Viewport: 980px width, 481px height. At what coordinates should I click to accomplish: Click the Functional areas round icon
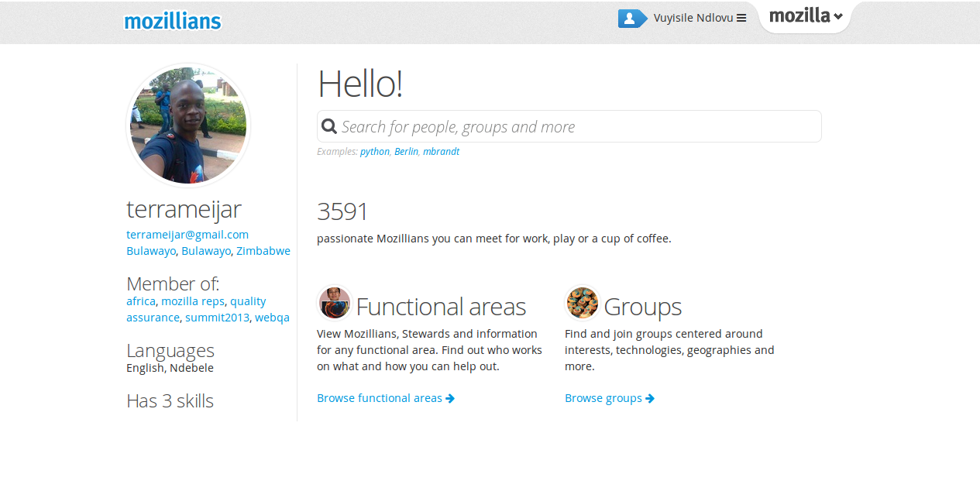[x=335, y=303]
